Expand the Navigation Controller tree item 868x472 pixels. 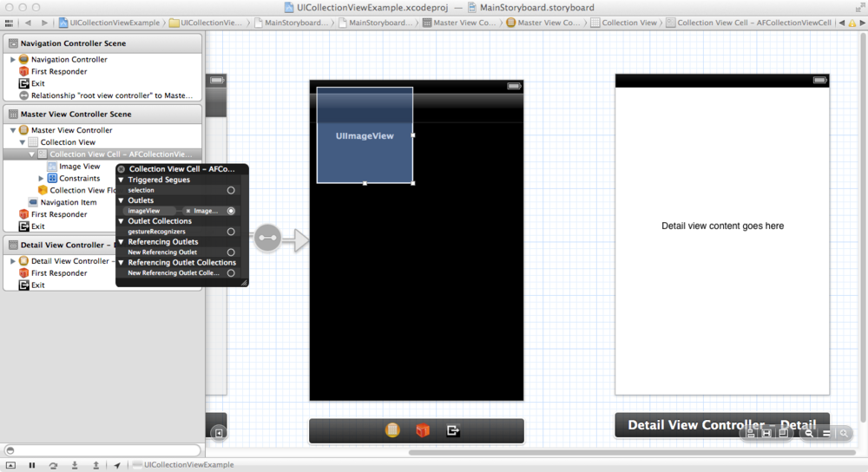pos(12,60)
